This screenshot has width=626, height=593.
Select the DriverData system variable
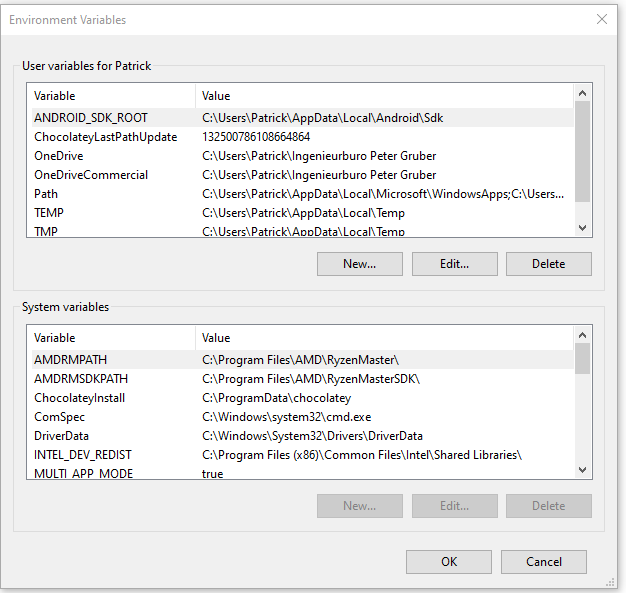pyautogui.click(x=303, y=436)
